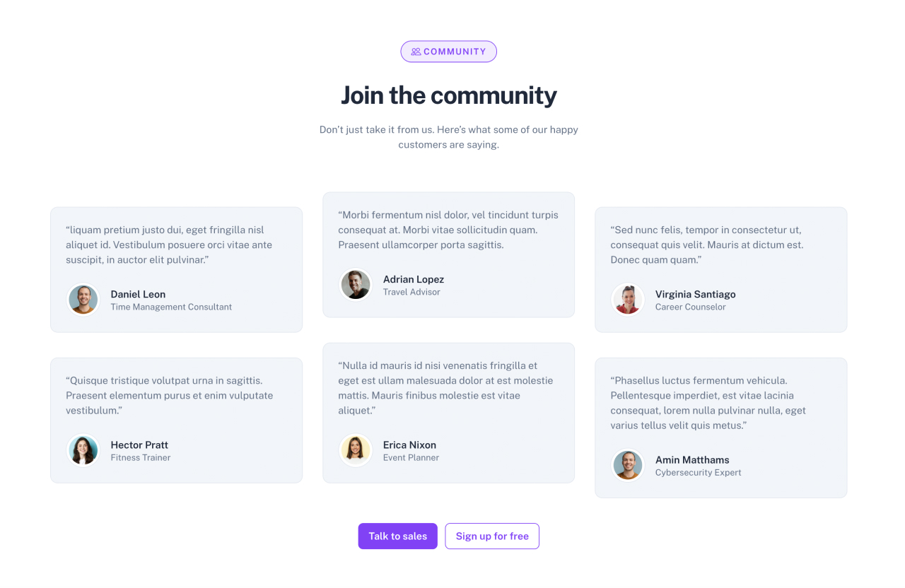Select Amin Matthams' avatar

(x=628, y=465)
